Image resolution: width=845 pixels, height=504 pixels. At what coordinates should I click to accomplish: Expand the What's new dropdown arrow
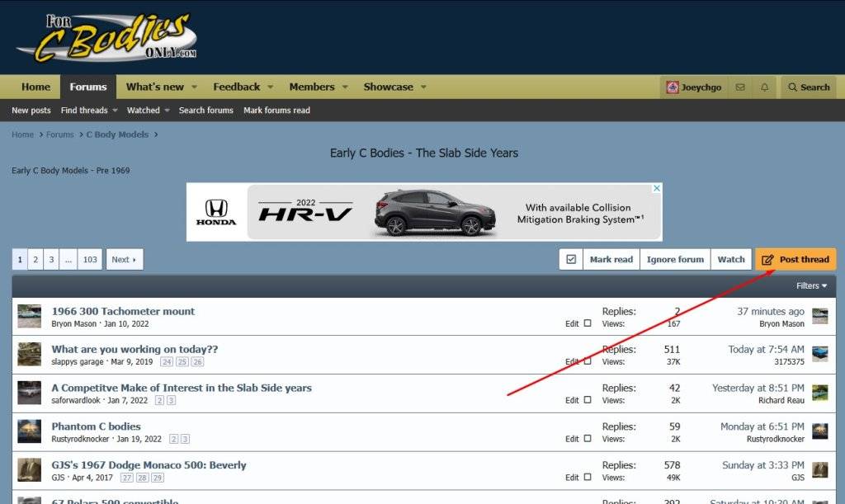click(x=195, y=87)
